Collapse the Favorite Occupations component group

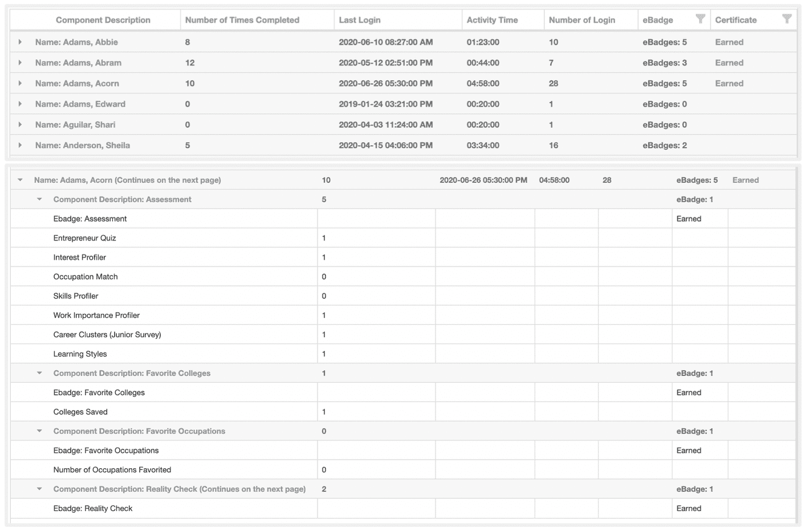(39, 431)
